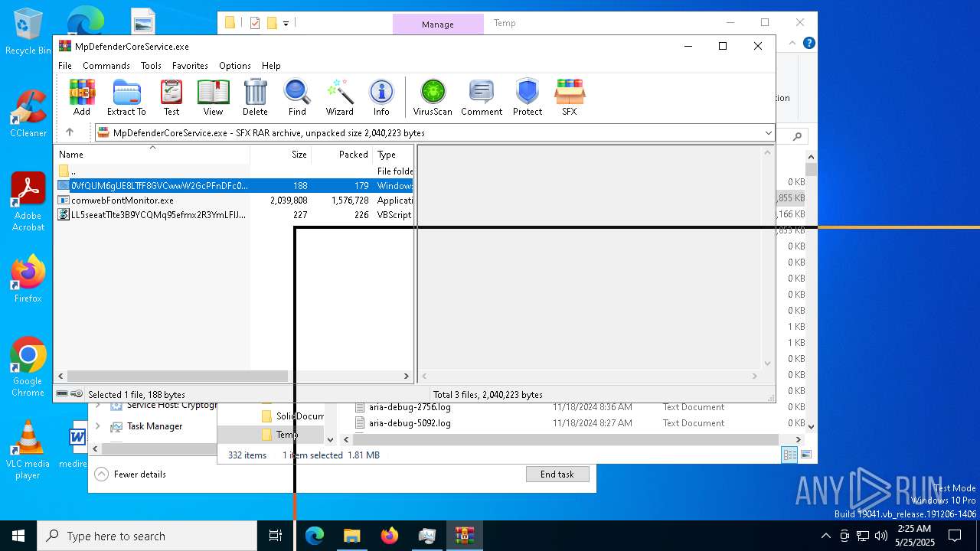Open Google Chrome desktop shortcut
The height and width of the screenshot is (551, 980).
pos(28,367)
